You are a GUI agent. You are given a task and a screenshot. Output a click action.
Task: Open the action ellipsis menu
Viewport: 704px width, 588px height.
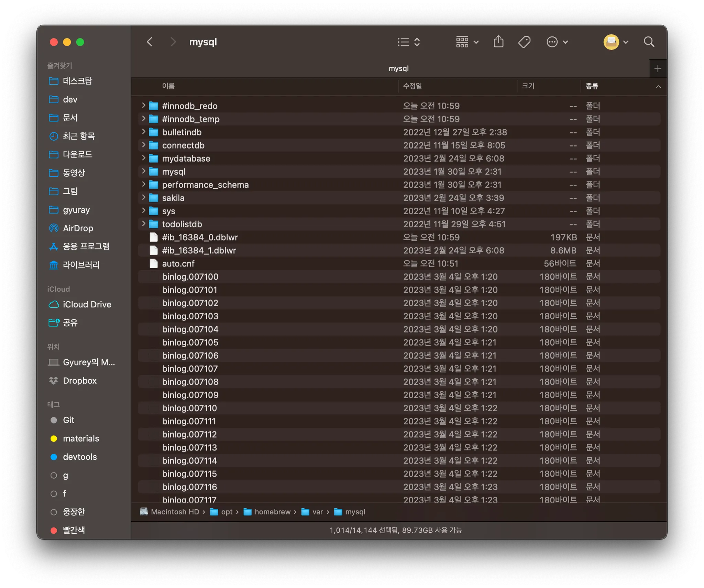click(x=557, y=42)
